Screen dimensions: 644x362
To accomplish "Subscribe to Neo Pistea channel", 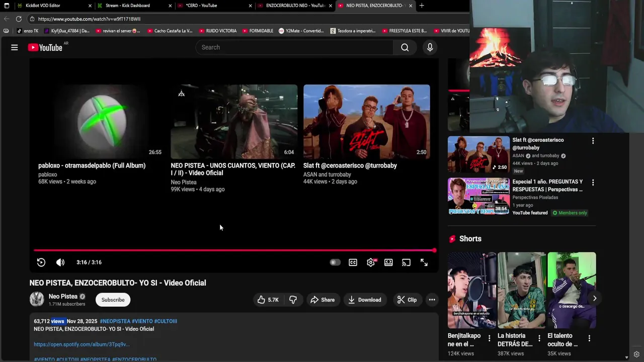I will tap(113, 300).
